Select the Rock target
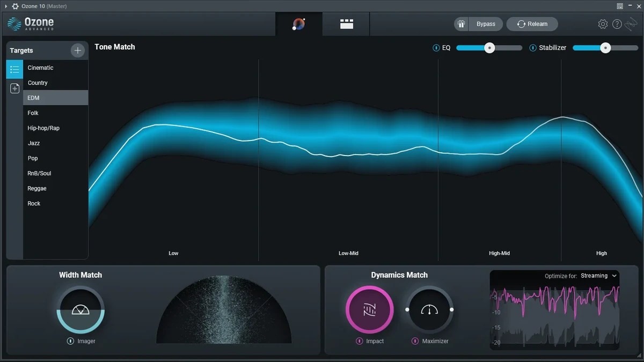The image size is (644, 362). click(55, 203)
